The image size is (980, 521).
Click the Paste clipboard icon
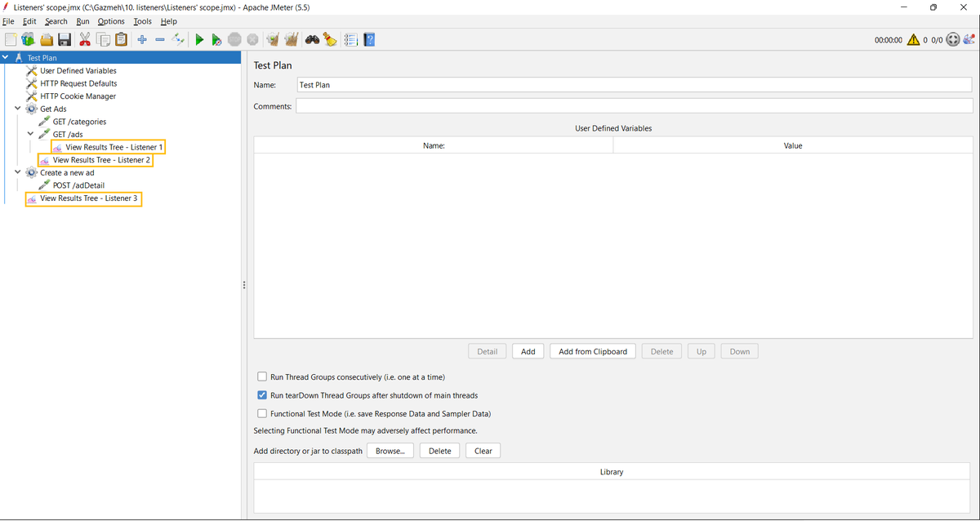[121, 39]
